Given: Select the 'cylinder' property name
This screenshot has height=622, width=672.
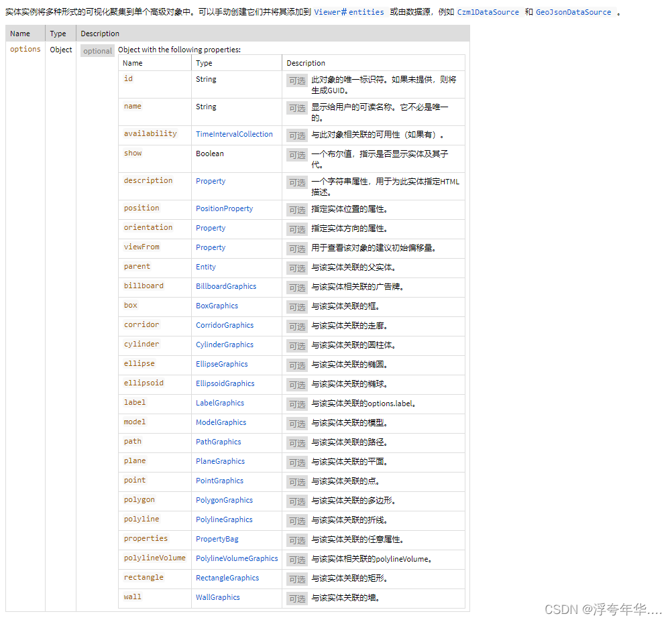Looking at the screenshot, I should tap(142, 344).
